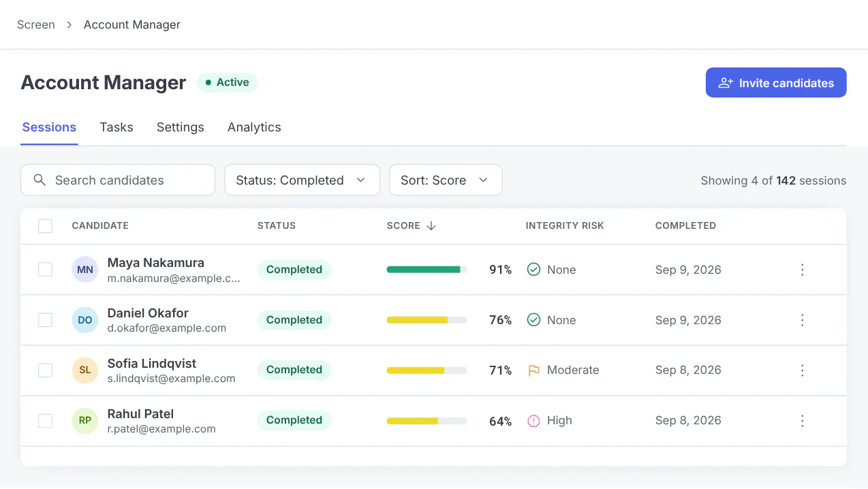The height and width of the screenshot is (489, 868).
Task: Click the breadcrumb chevron separator after Screen
Action: 69,25
